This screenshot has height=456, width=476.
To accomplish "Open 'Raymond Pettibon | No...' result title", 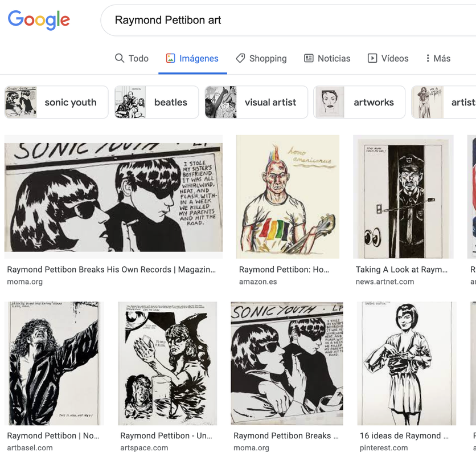I will (53, 436).
